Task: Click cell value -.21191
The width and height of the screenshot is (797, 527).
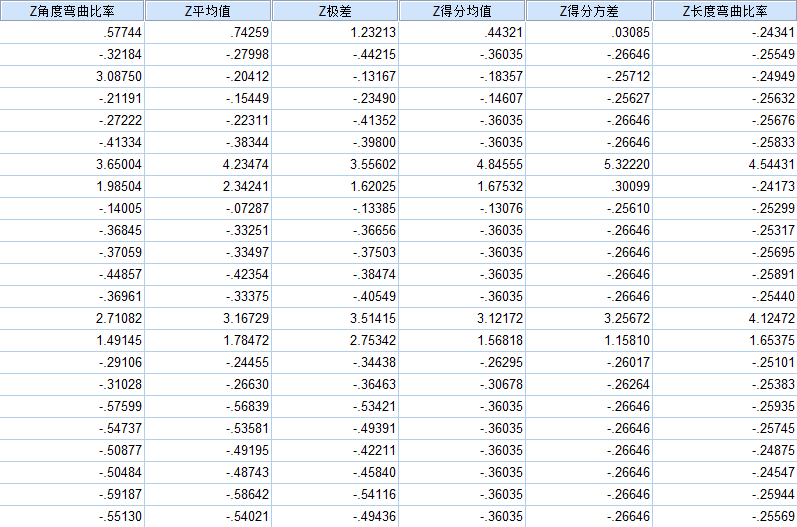Action: pyautogui.click(x=120, y=98)
